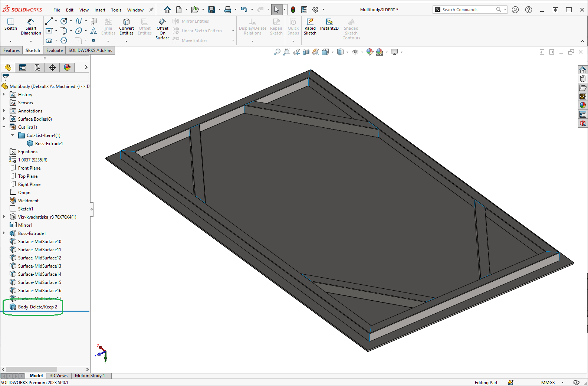
Task: Open the Insert menu
Action: pyautogui.click(x=100, y=10)
